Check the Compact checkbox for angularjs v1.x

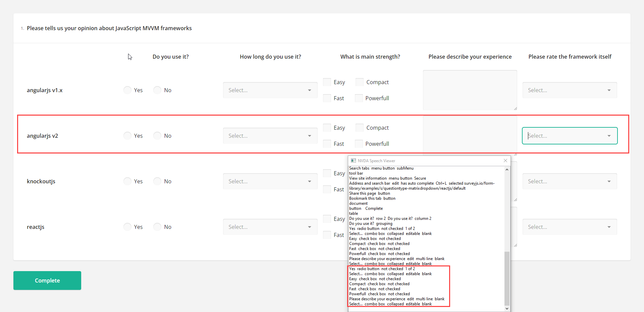pyautogui.click(x=359, y=82)
